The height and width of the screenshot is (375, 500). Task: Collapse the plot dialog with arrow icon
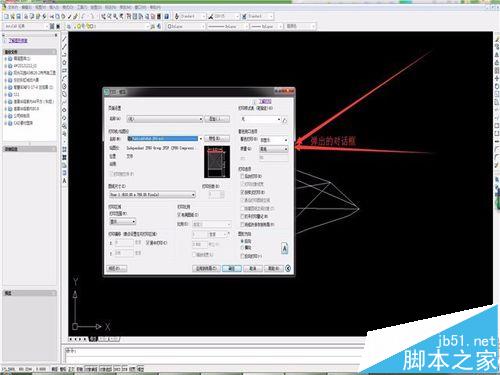(288, 268)
